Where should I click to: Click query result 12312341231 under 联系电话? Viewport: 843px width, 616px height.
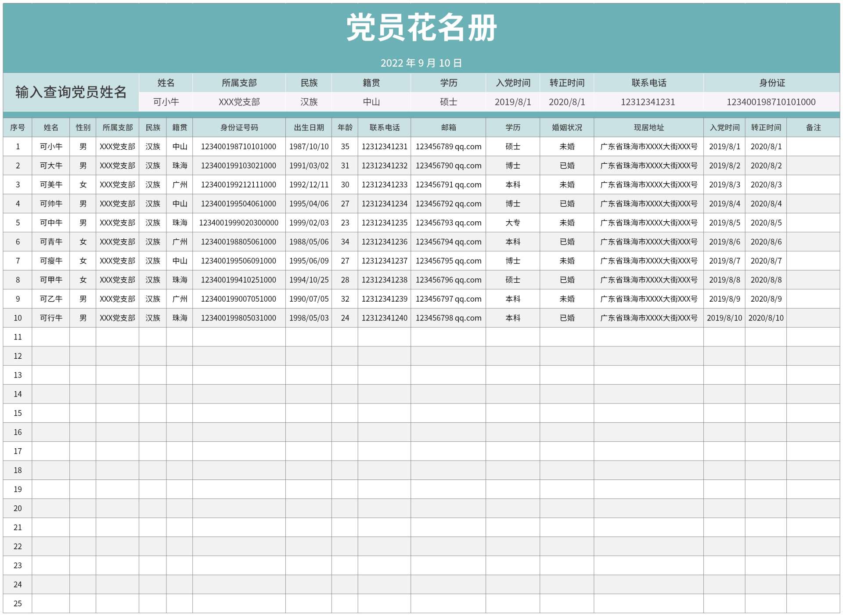[x=648, y=102]
